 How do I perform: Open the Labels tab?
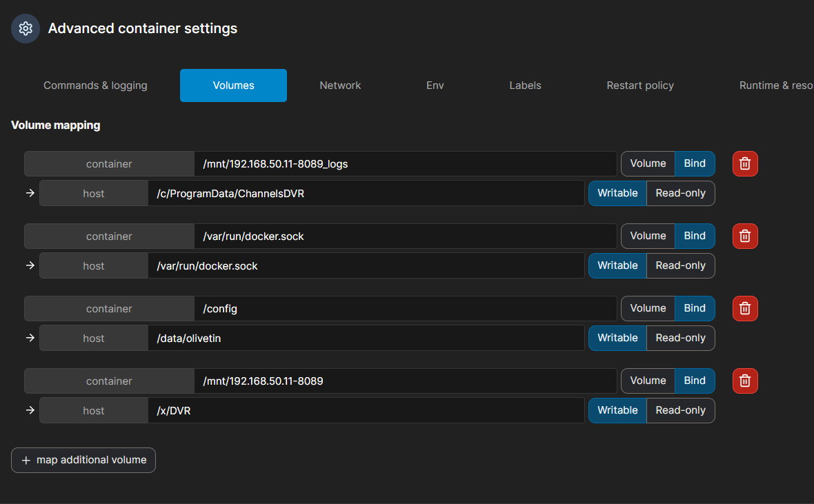click(525, 85)
